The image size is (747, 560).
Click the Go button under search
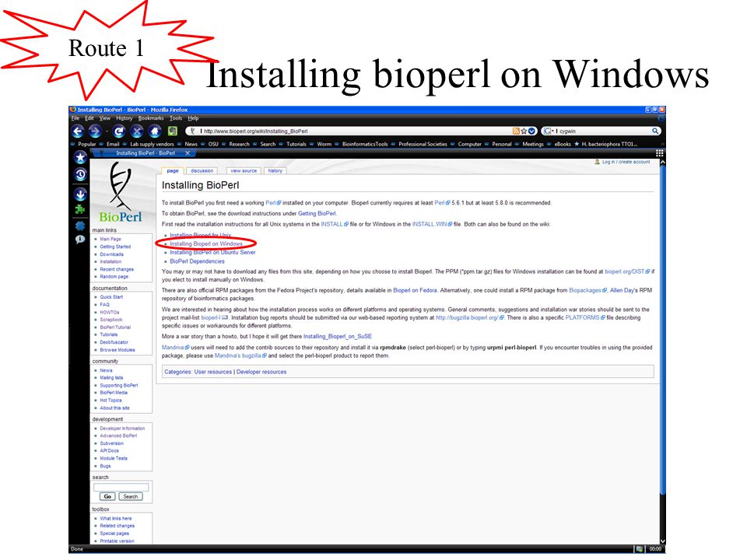[107, 497]
